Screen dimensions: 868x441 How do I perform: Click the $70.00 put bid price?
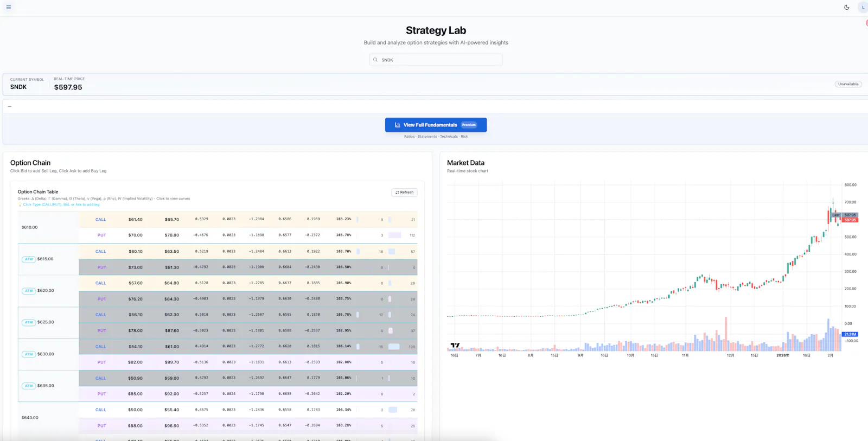point(135,235)
